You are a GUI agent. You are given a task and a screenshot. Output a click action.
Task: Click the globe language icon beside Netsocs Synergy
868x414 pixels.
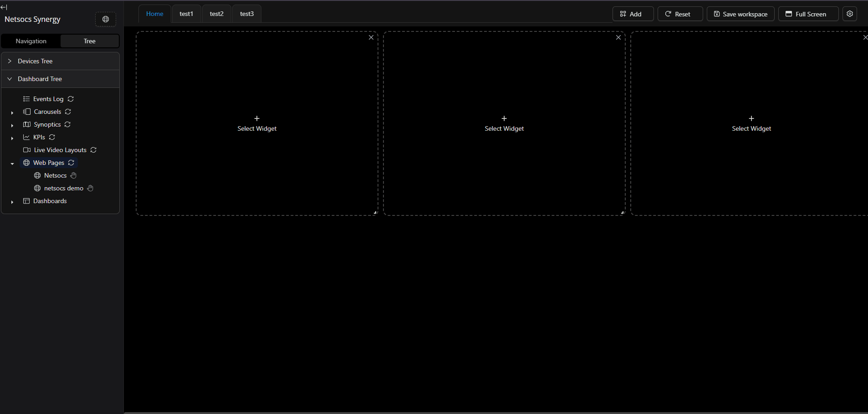106,19
